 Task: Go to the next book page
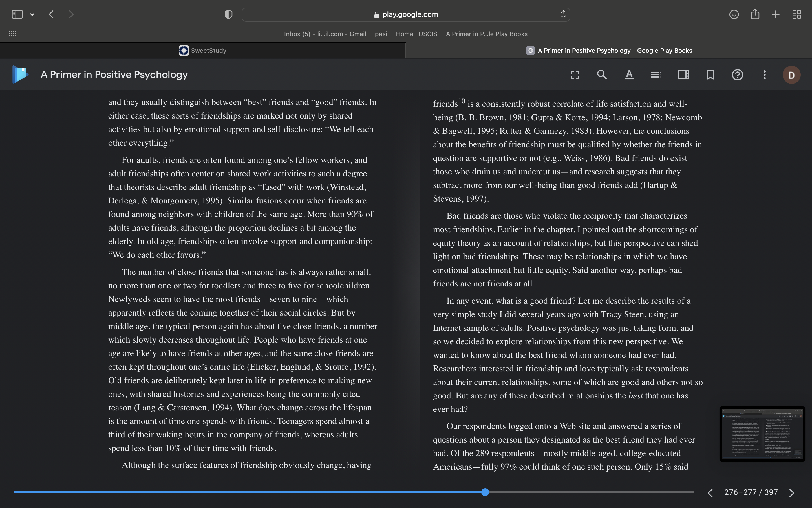pyautogui.click(x=792, y=492)
